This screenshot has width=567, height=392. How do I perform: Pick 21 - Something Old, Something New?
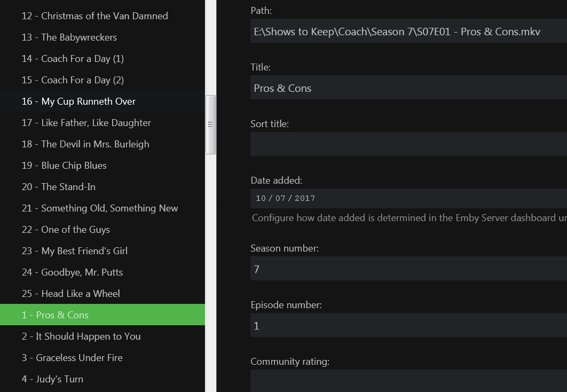pyautogui.click(x=100, y=208)
